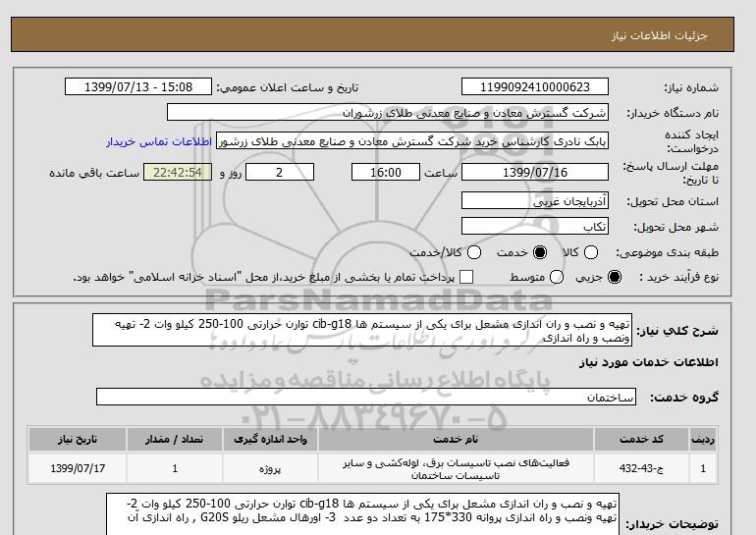Screen dimensions: 756x535
Task: Select the جزیی purchase type radio
Action: pos(615,277)
